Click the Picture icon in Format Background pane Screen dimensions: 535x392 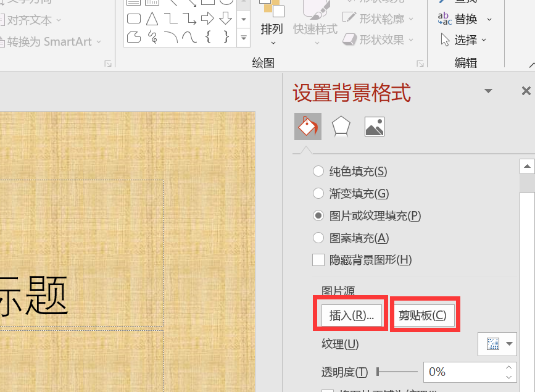coord(374,126)
